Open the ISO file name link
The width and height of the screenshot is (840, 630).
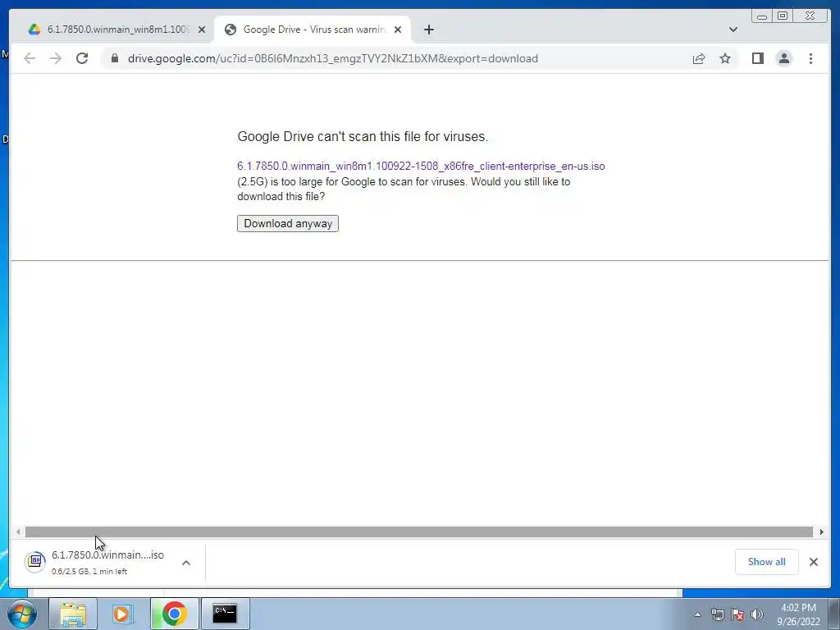421,166
